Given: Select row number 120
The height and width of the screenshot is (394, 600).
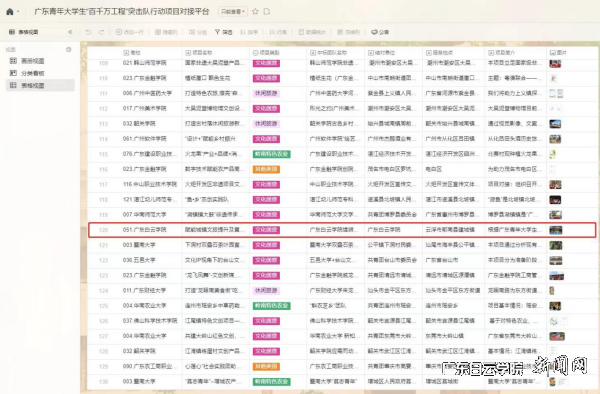Looking at the screenshot, I should pyautogui.click(x=103, y=230).
